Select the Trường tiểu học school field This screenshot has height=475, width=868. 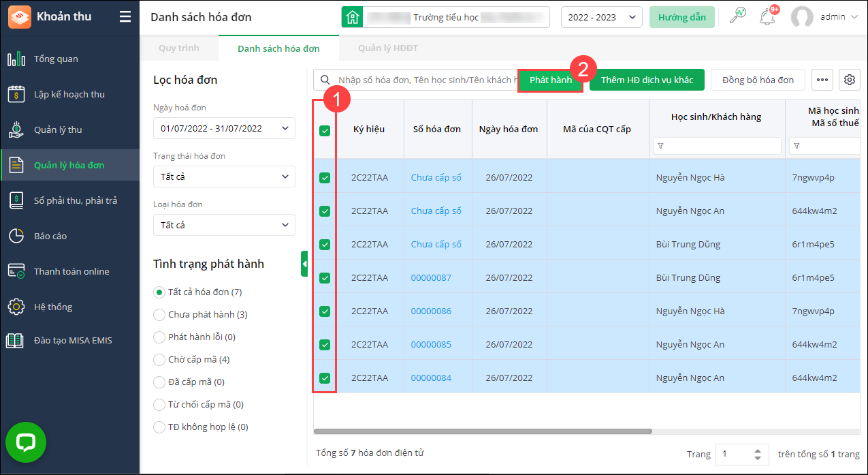pos(456,17)
